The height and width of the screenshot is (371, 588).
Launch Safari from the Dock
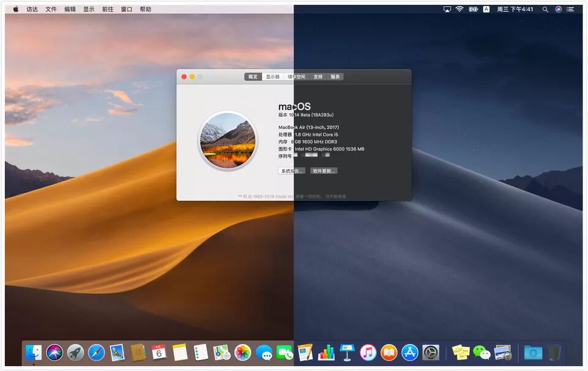[x=96, y=353]
